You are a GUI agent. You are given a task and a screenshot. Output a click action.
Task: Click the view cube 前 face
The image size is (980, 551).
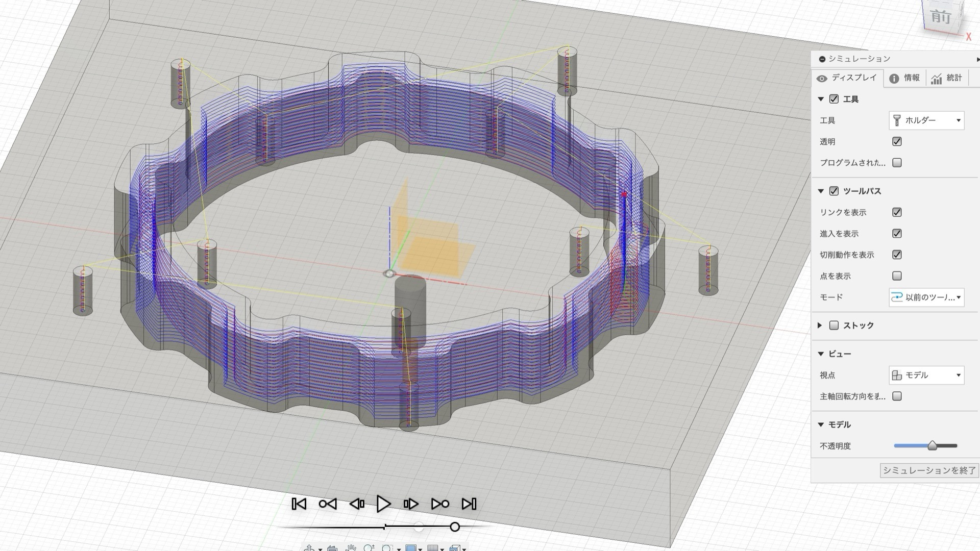tap(941, 16)
